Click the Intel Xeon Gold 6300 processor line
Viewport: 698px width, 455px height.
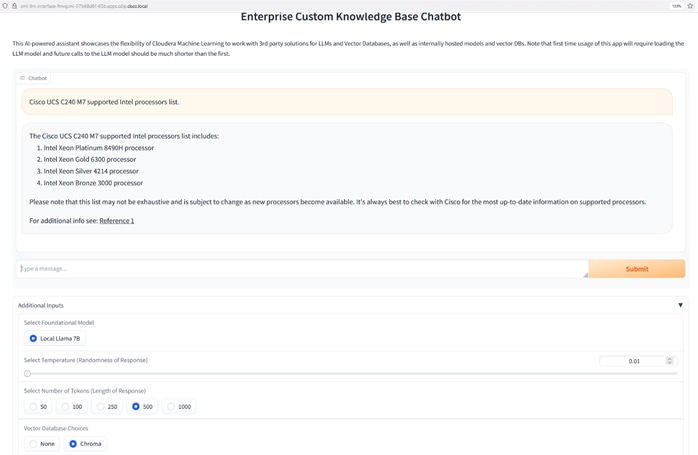(x=89, y=159)
